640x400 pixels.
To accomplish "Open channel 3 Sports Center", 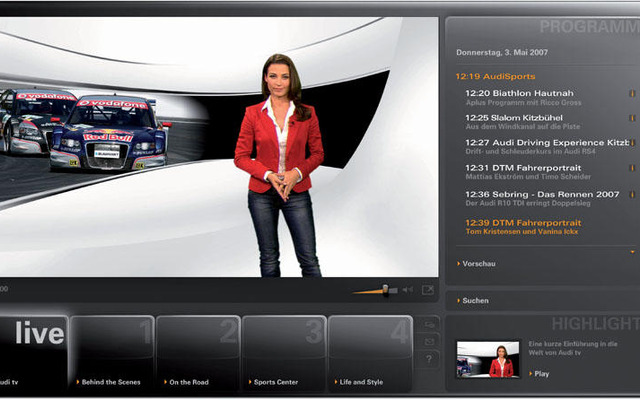I will 284,353.
